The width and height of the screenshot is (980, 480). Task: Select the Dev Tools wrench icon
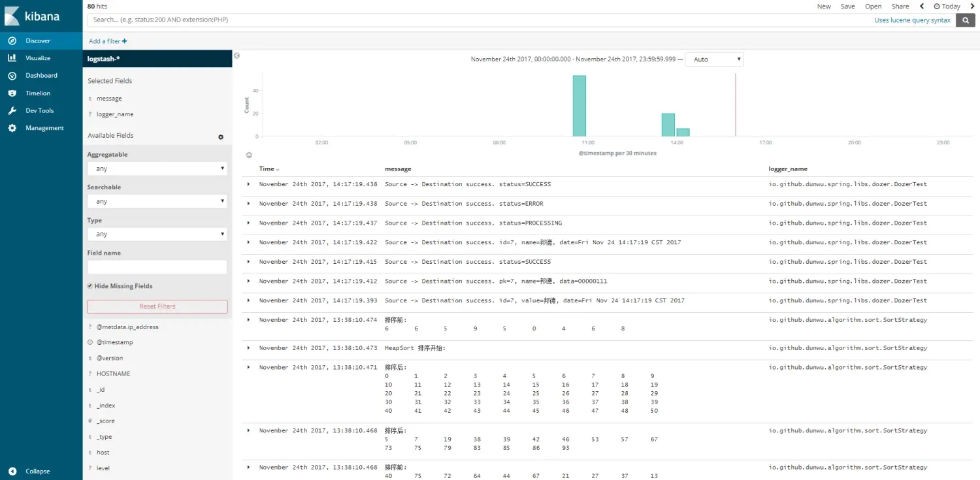(x=12, y=111)
